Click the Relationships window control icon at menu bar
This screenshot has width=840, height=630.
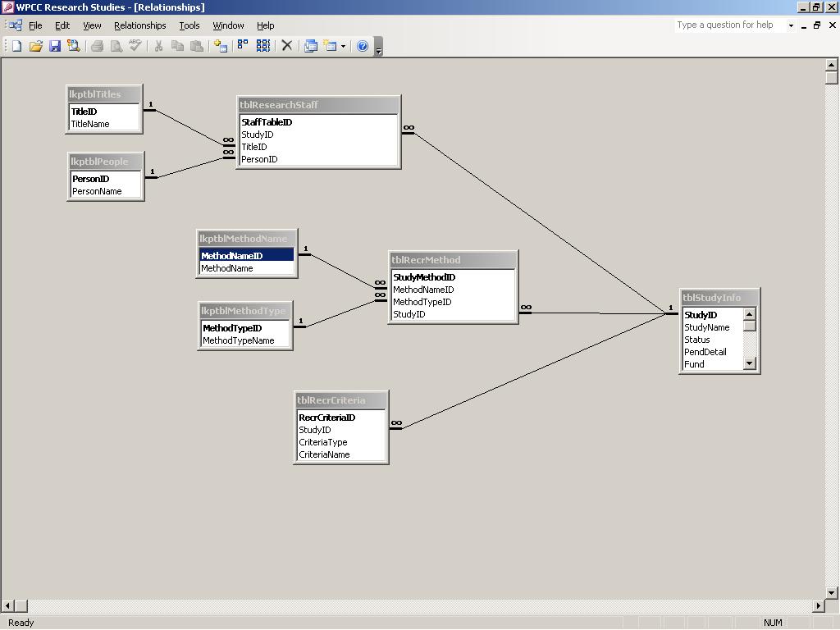tap(14, 25)
